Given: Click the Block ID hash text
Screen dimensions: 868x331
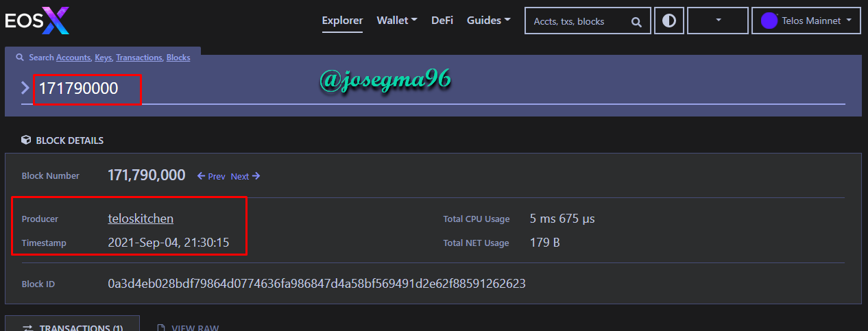Looking at the screenshot, I should pyautogui.click(x=317, y=283).
